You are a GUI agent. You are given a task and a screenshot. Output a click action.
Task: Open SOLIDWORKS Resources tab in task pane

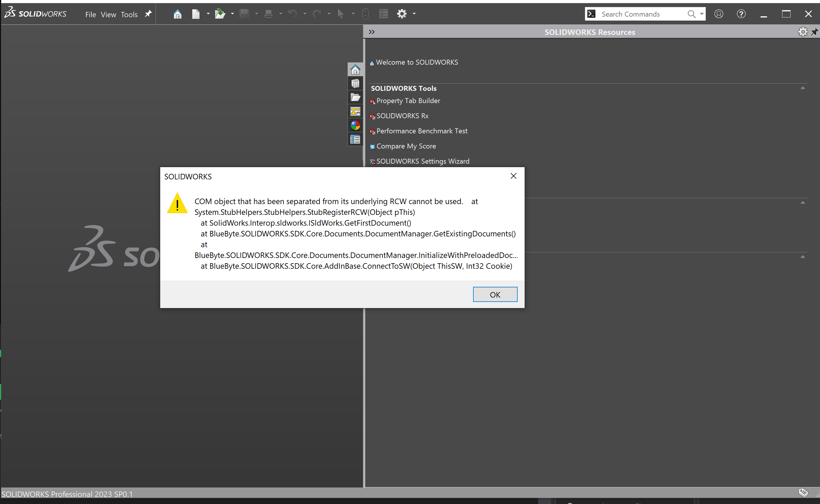coord(355,70)
